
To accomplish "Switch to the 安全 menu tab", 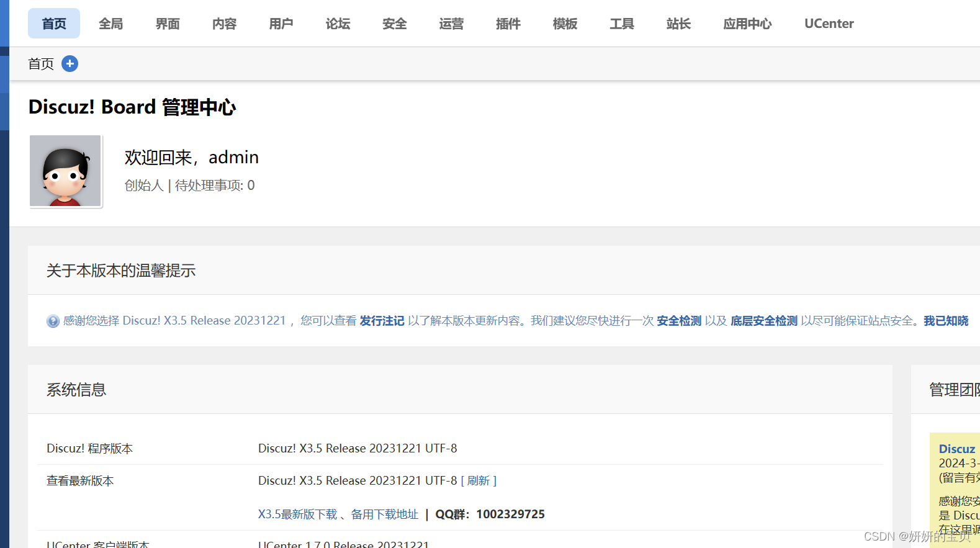I will pyautogui.click(x=395, y=24).
